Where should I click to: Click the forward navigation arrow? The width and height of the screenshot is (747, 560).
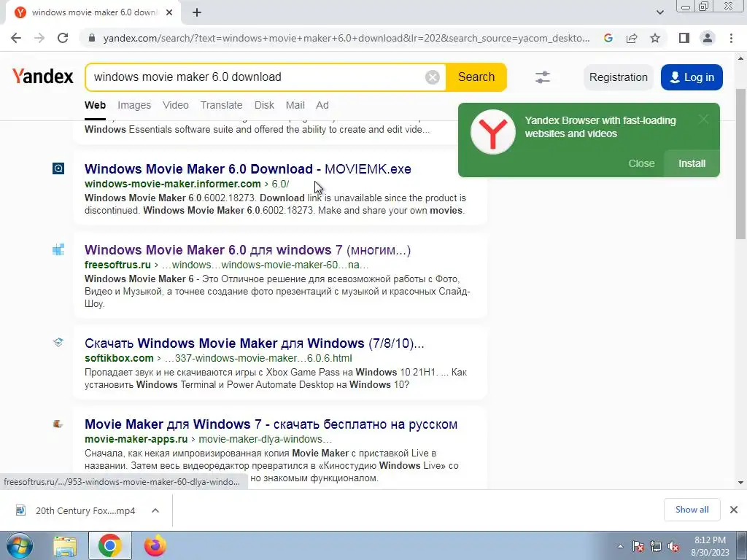point(39,38)
